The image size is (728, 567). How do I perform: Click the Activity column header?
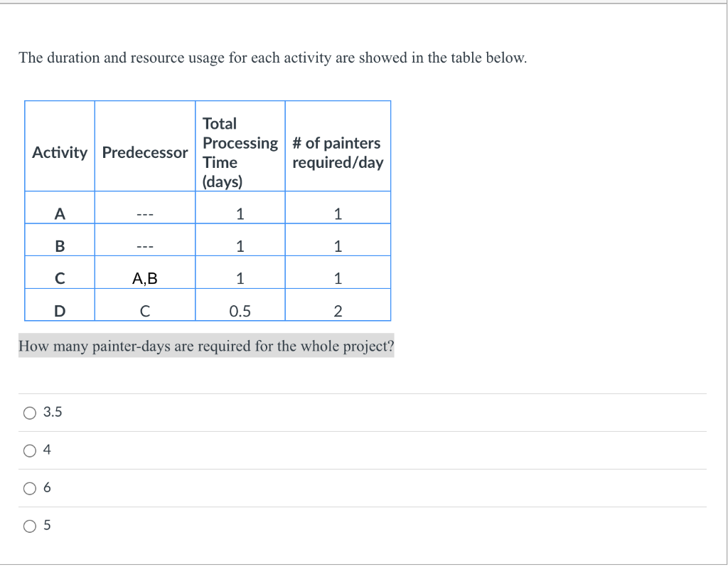tap(59, 152)
